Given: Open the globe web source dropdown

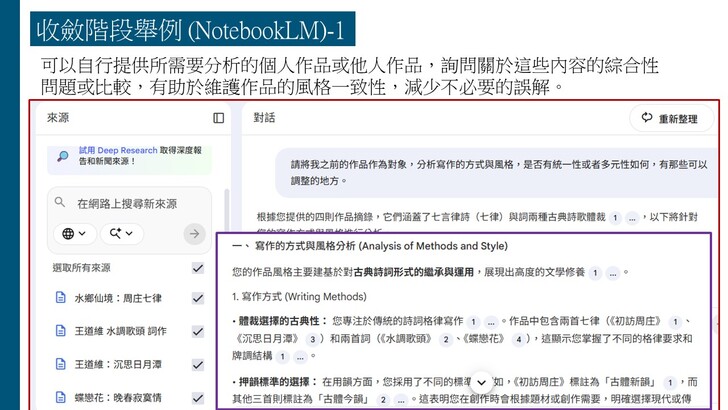Looking at the screenshot, I should [75, 234].
